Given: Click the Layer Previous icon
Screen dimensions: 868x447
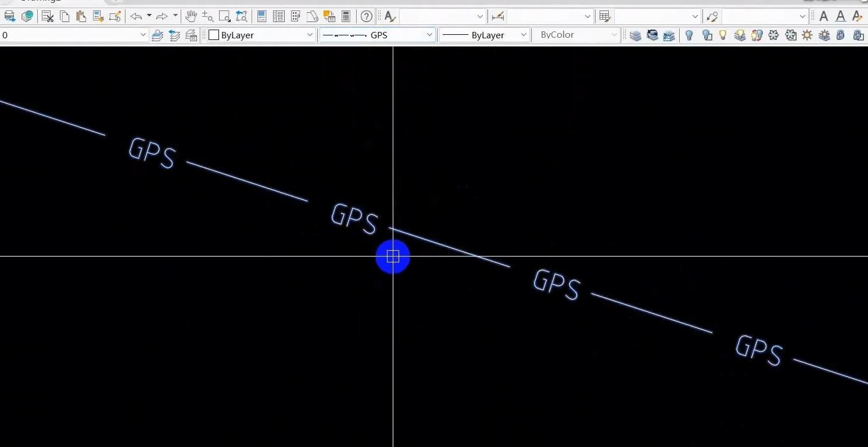Looking at the screenshot, I should click(x=174, y=35).
